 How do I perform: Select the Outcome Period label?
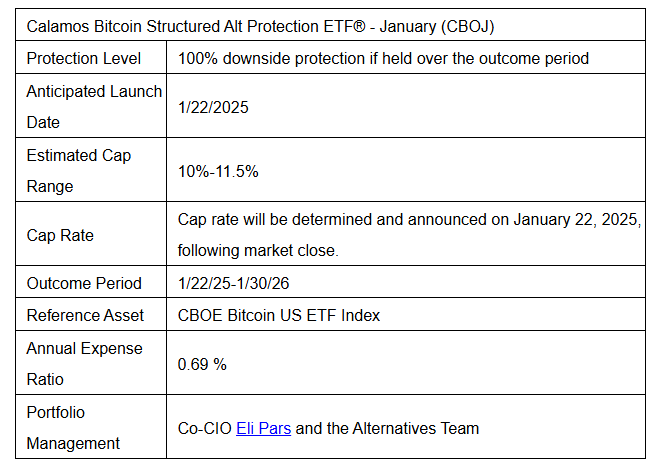tap(84, 283)
